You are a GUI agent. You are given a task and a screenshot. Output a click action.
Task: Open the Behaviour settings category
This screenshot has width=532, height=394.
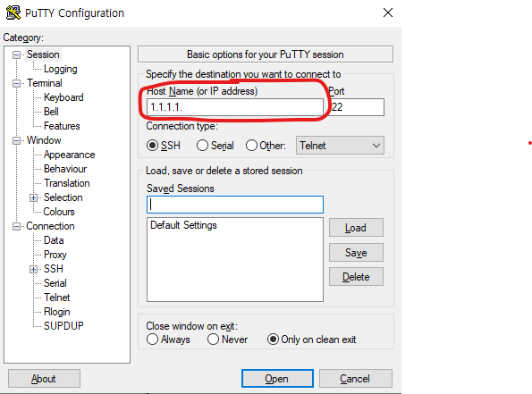coord(65,169)
